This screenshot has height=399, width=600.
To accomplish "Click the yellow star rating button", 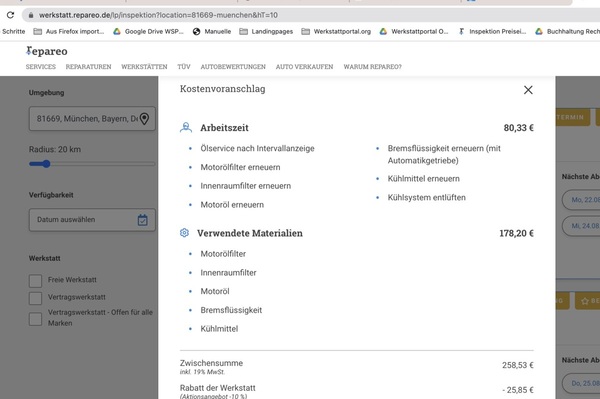I will [x=587, y=301].
